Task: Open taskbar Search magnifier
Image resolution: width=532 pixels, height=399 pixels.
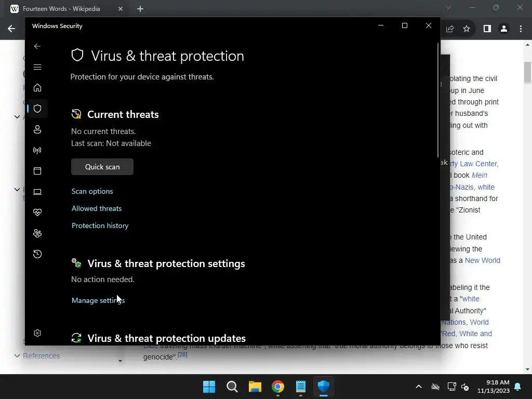Action: pyautogui.click(x=232, y=387)
